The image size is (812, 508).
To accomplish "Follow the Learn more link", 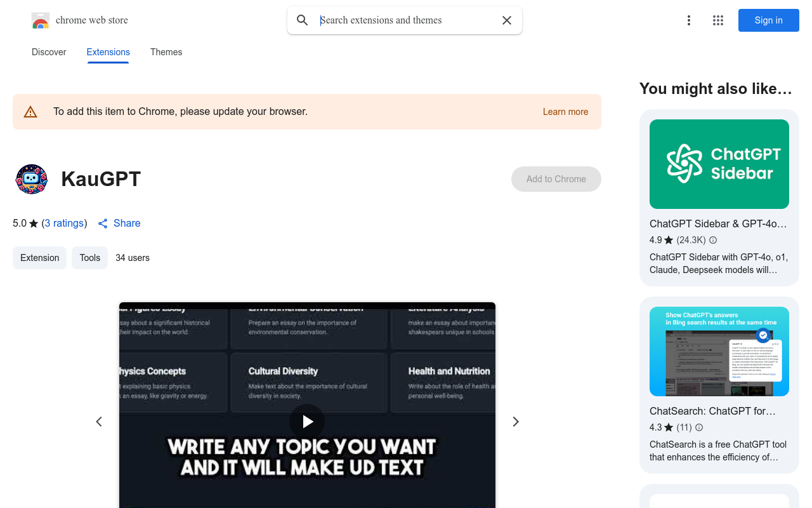I will point(565,112).
